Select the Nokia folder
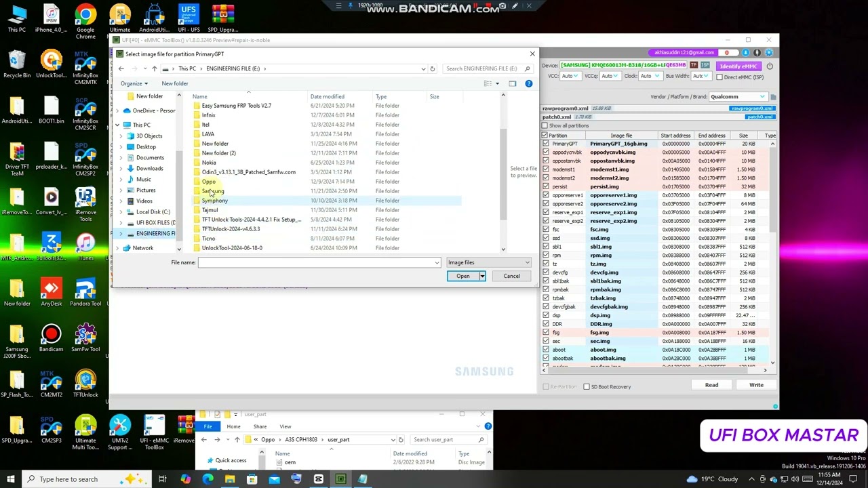Image resolution: width=868 pixels, height=488 pixels. pos(209,163)
